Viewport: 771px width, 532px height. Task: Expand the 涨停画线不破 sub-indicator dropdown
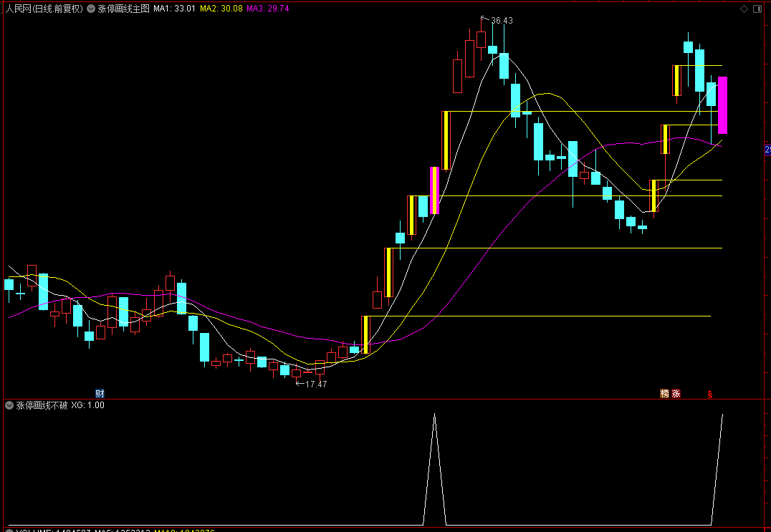(9, 405)
